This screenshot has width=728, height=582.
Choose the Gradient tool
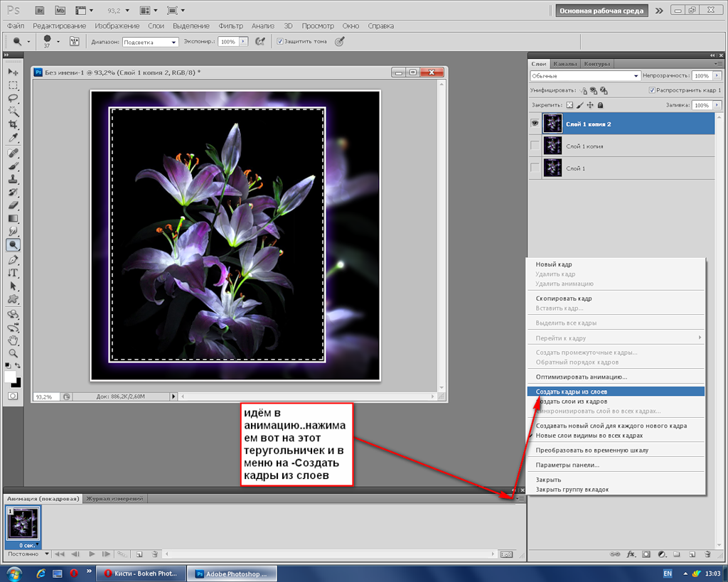[x=13, y=218]
